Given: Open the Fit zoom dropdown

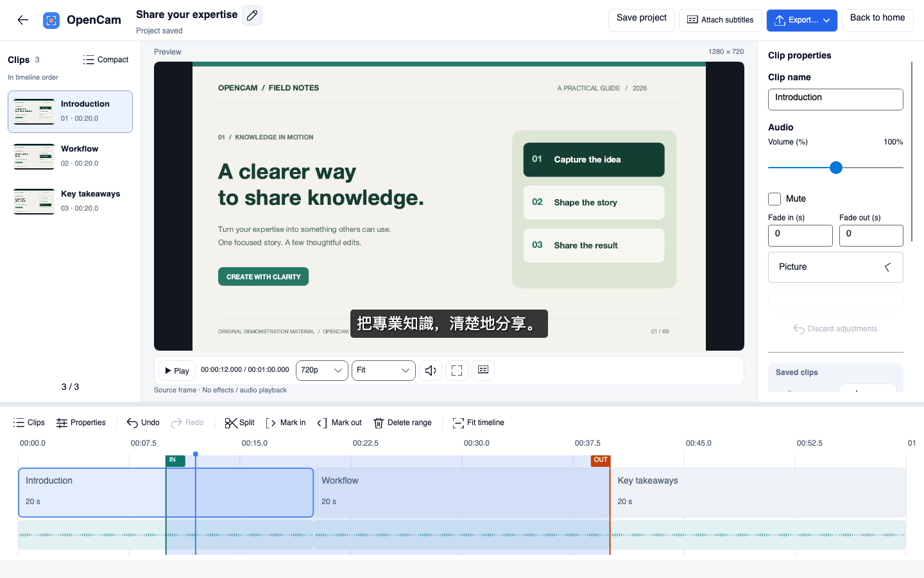Looking at the screenshot, I should pos(384,371).
